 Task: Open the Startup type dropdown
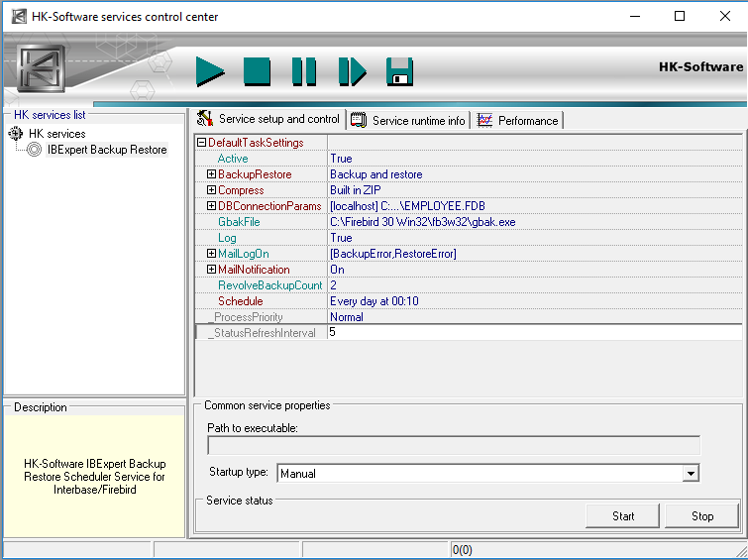point(691,474)
